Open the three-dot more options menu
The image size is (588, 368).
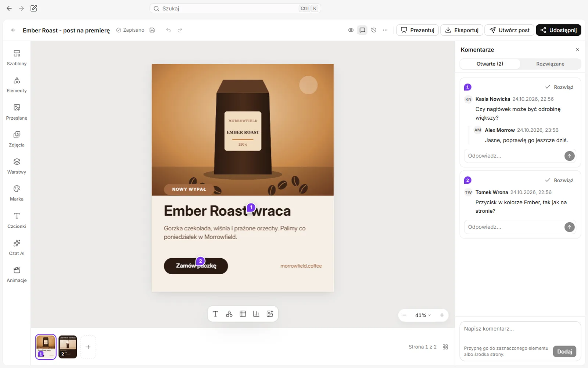(385, 30)
